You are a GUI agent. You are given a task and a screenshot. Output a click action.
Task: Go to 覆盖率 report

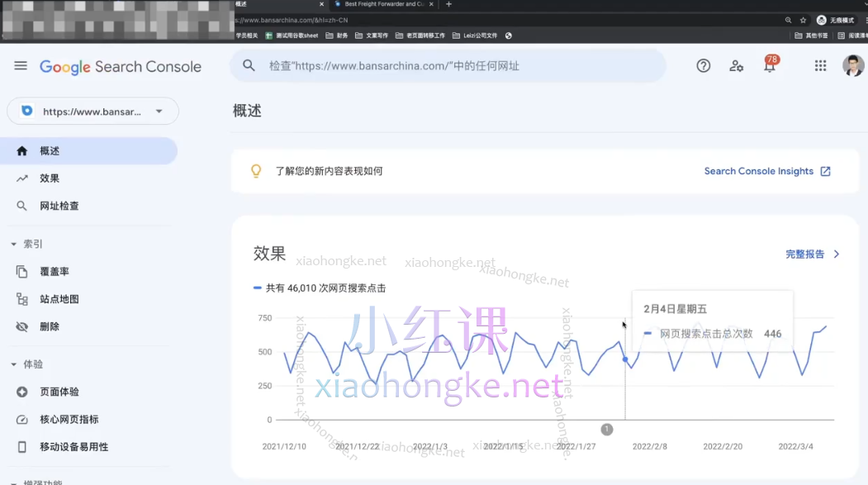click(55, 272)
